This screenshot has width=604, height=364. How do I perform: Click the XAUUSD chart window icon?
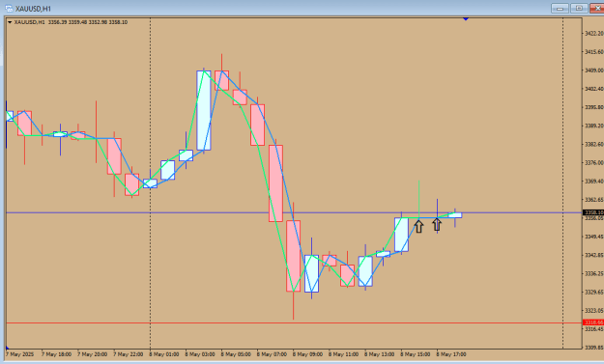click(x=9, y=9)
